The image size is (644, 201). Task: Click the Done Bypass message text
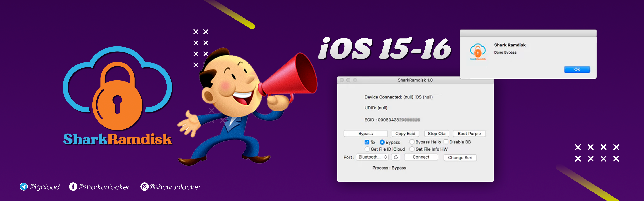[x=505, y=52]
